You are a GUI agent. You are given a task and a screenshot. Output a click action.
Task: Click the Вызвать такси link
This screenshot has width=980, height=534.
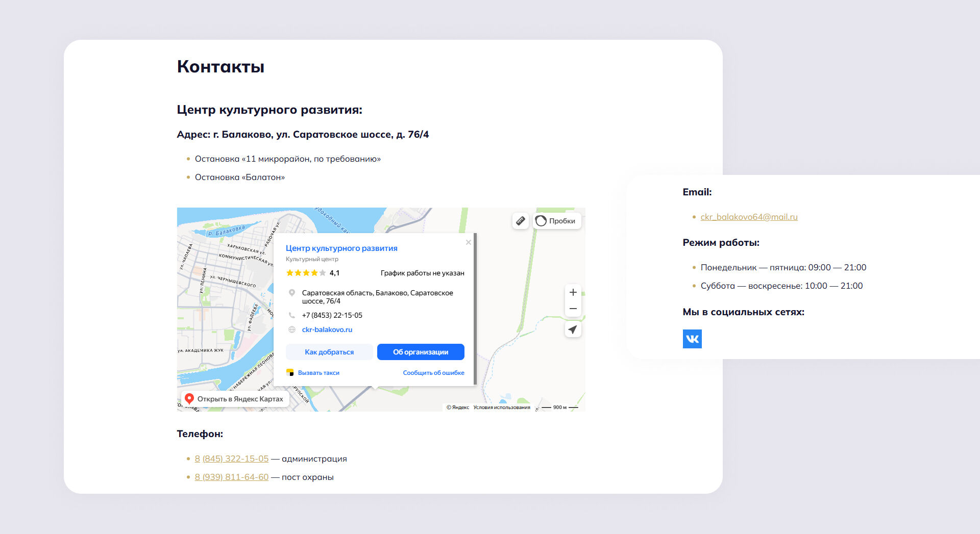click(x=318, y=373)
